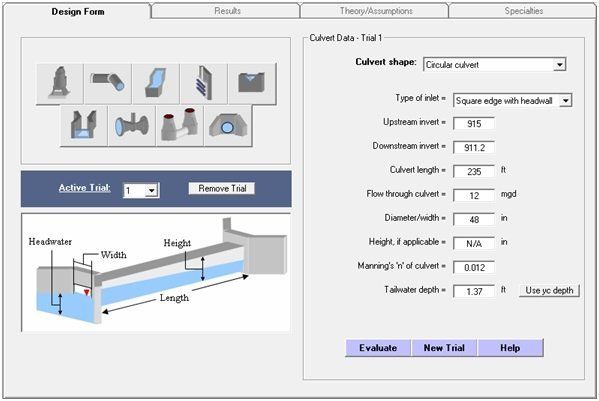Screen dimensions: 599x401
Task: Open the Theory/Assumptions tab
Action: (x=375, y=11)
